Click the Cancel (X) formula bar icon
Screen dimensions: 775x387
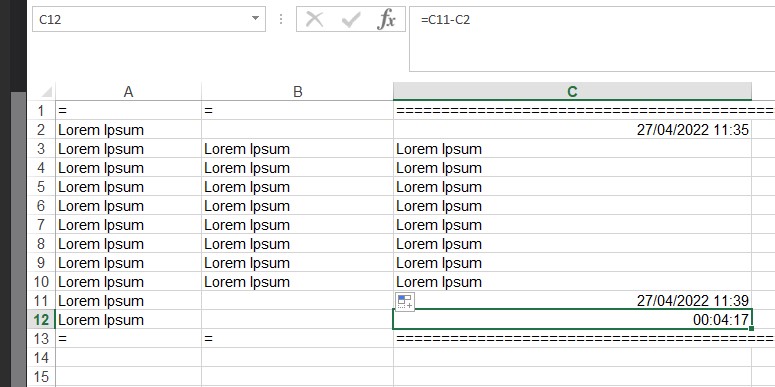(314, 19)
